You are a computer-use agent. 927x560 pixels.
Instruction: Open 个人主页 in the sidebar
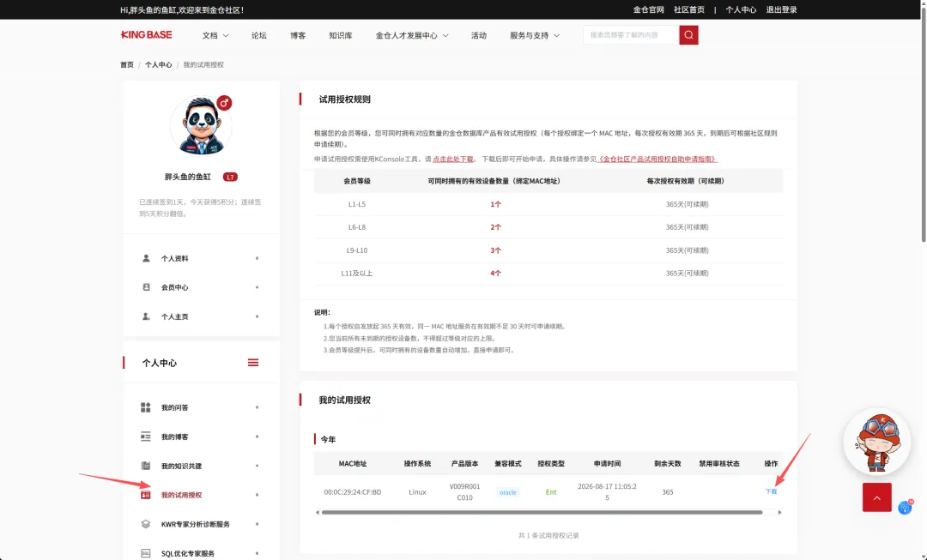pos(175,316)
